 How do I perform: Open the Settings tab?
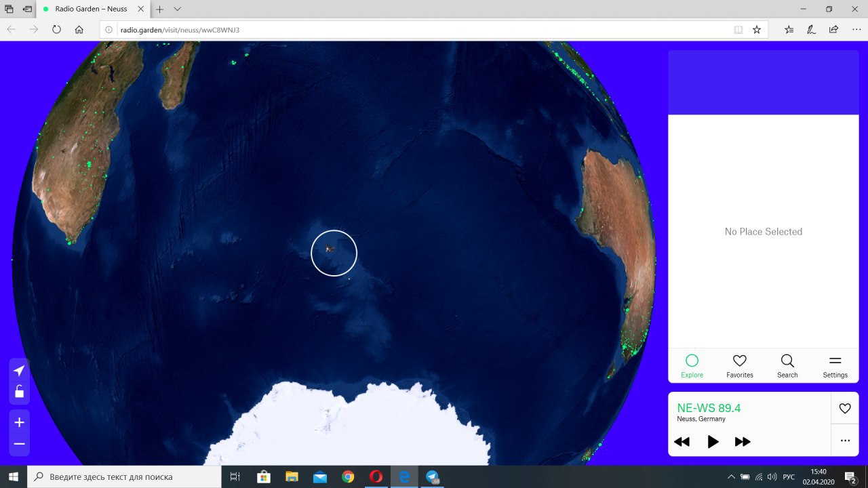[835, 366]
